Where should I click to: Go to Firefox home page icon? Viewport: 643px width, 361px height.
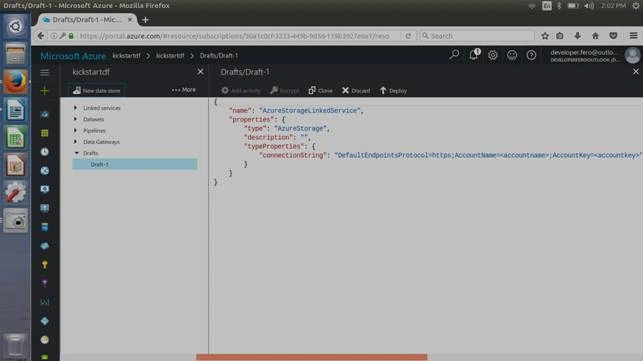pyautogui.click(x=595, y=36)
